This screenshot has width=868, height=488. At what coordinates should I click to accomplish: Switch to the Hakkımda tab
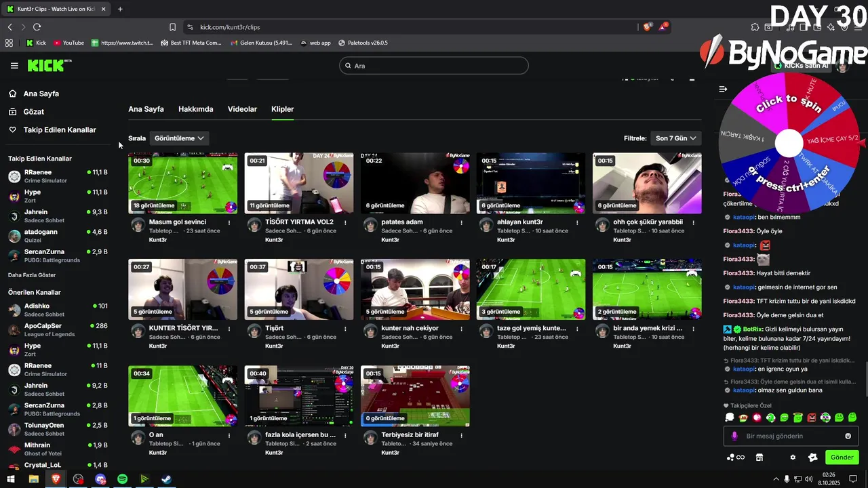[195, 109]
